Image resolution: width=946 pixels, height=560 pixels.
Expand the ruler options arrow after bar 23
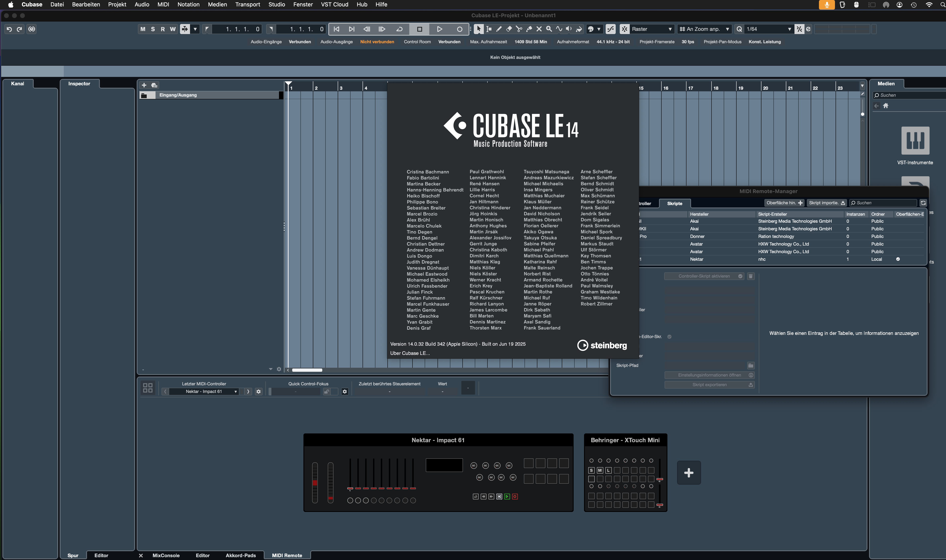pos(862,86)
